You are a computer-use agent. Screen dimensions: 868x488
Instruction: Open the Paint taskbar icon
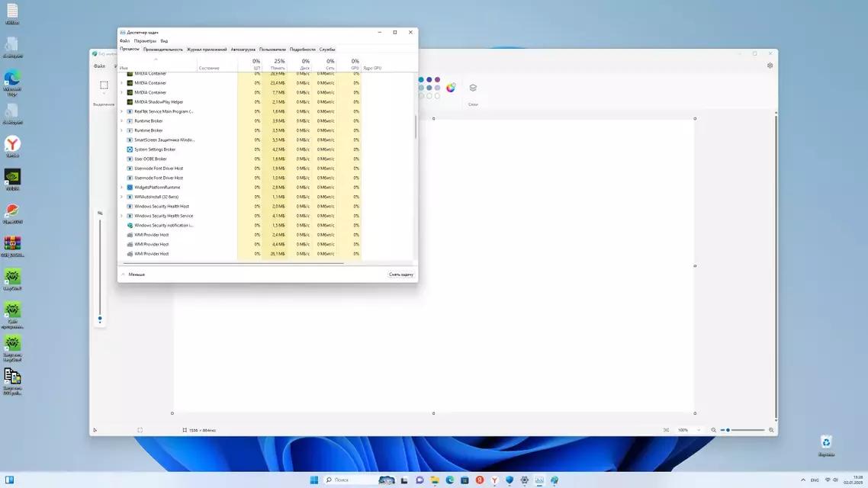(554, 480)
